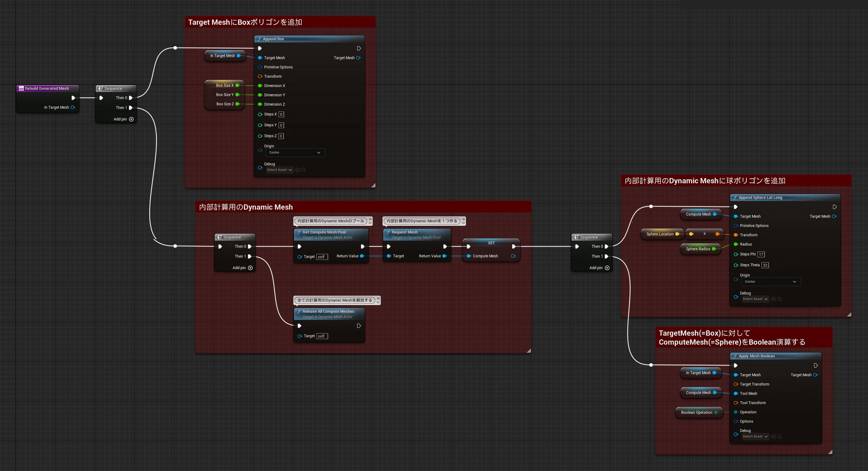
Task: Open Origin dropdown on Append Box node
Action: (295, 153)
